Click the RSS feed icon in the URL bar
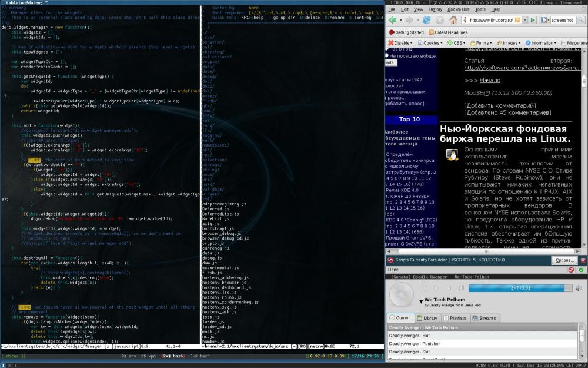This screenshot has height=368, width=588. click(518, 20)
